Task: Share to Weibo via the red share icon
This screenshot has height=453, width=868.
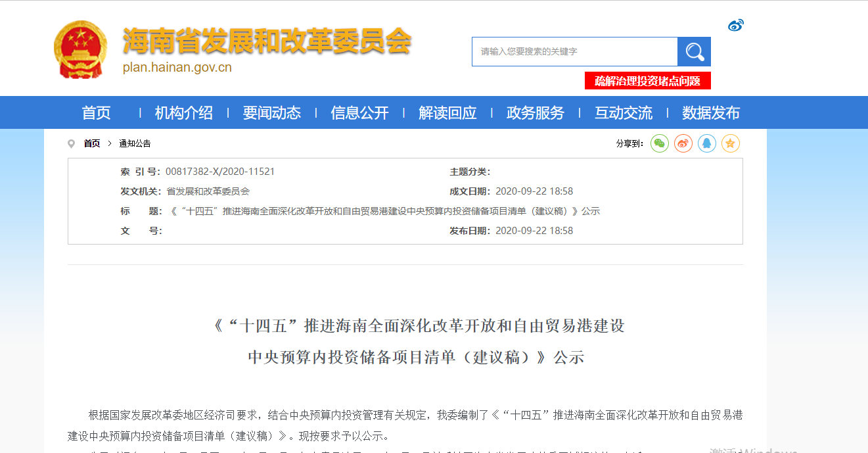Action: (683, 143)
